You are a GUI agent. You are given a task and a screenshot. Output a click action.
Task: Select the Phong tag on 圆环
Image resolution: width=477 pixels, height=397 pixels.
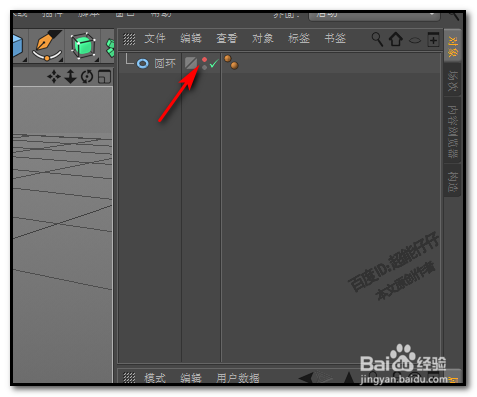(231, 62)
